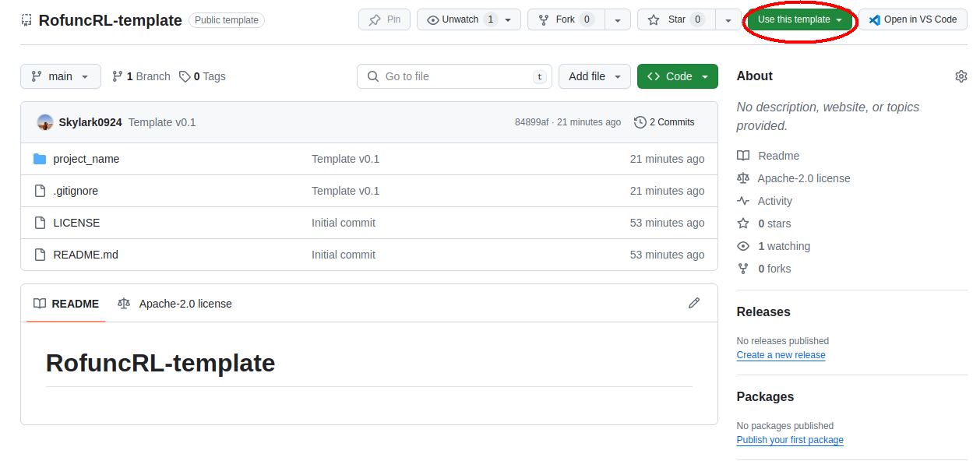Open latest commit message Template v0.1 in header
This screenshot has width=980, height=468.
coord(162,122)
